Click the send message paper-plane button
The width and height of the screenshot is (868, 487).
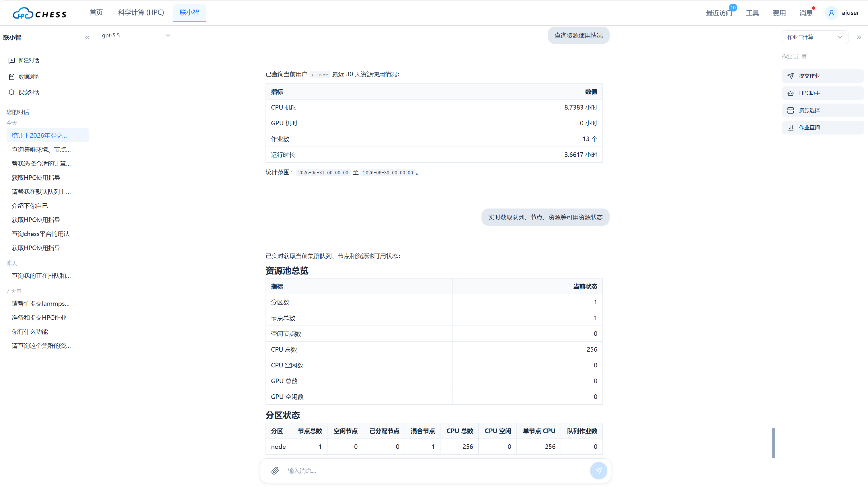598,470
